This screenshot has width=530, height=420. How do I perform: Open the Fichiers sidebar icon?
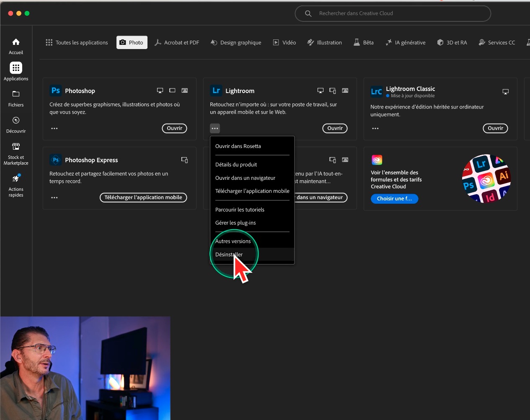[16, 94]
